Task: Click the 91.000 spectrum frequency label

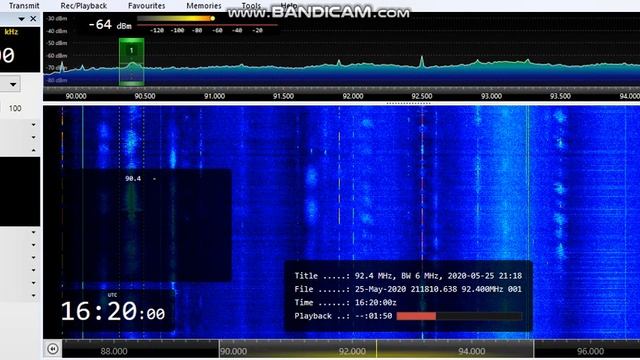Action: pyautogui.click(x=214, y=96)
